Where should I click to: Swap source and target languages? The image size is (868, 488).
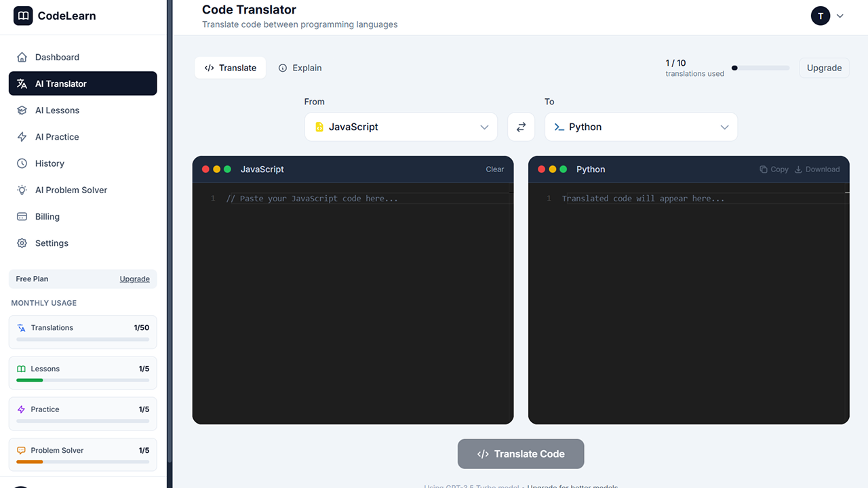tap(521, 127)
